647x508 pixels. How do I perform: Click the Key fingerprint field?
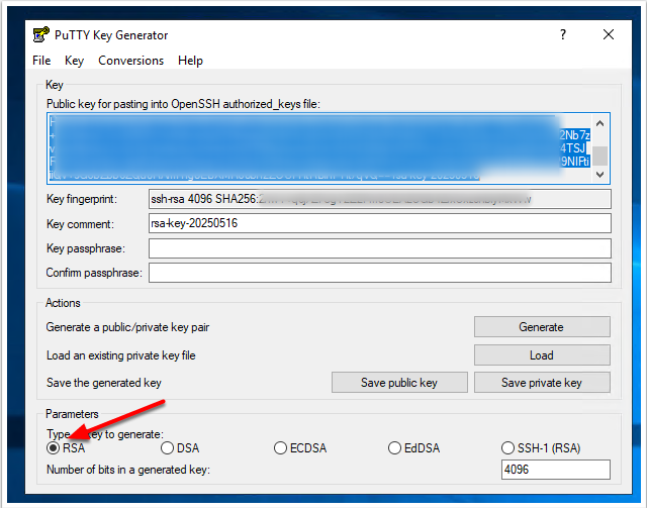point(380,199)
